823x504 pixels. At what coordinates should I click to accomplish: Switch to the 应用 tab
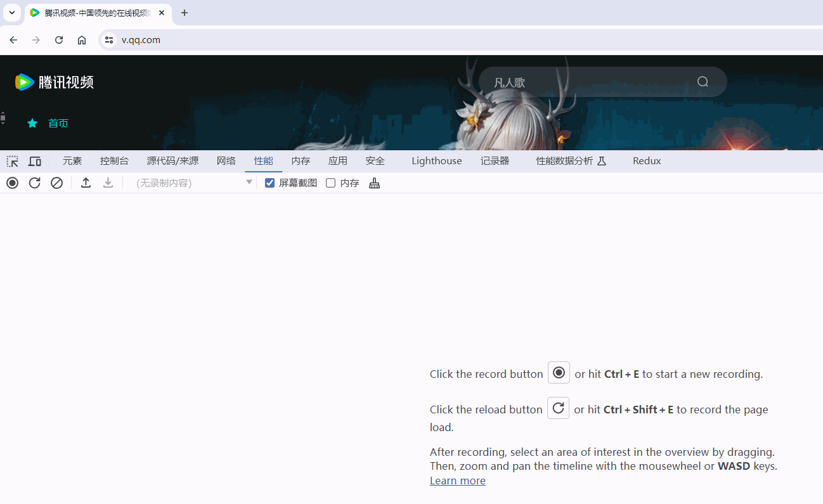338,161
